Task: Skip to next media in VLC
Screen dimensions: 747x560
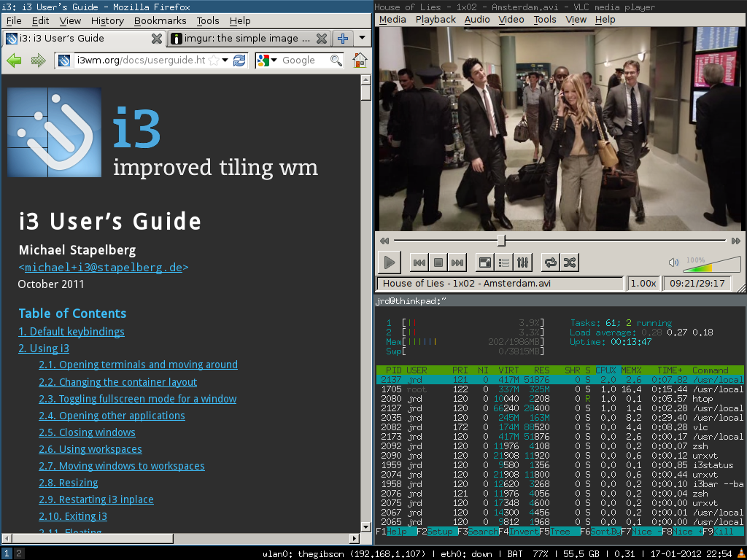Action: point(457,262)
